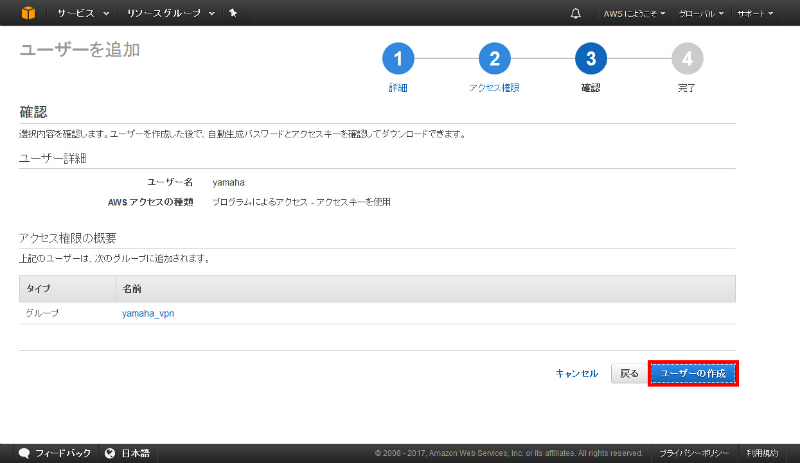Open the pin shortcut icon in navbar

click(233, 13)
